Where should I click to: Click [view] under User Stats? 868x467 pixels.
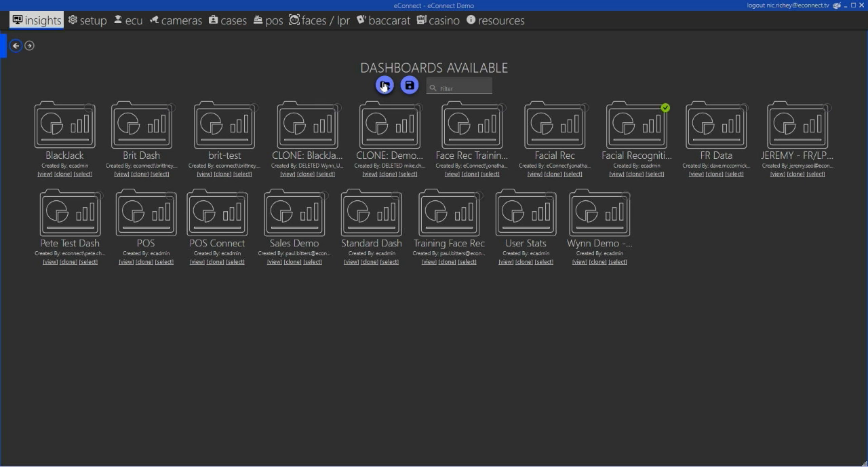click(506, 262)
